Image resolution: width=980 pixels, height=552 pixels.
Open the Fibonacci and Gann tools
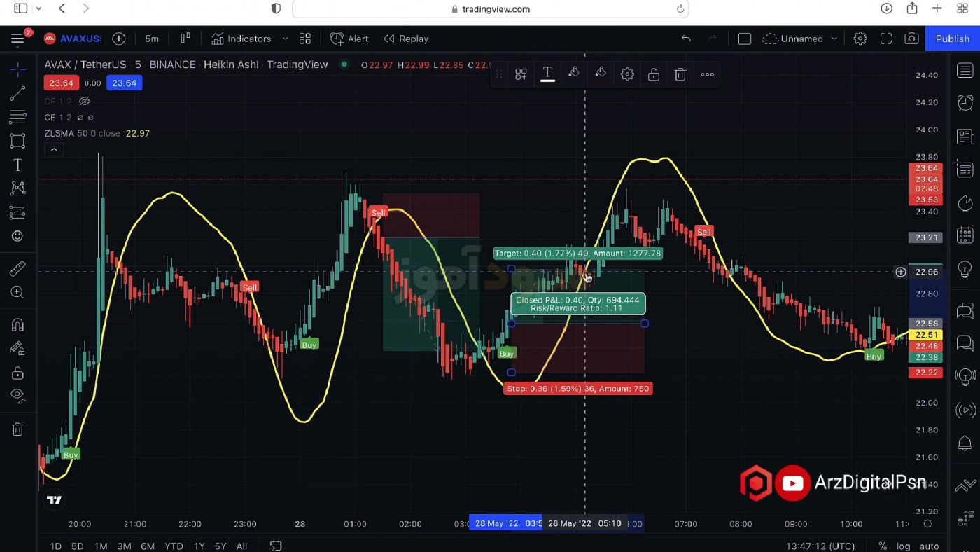(17, 117)
